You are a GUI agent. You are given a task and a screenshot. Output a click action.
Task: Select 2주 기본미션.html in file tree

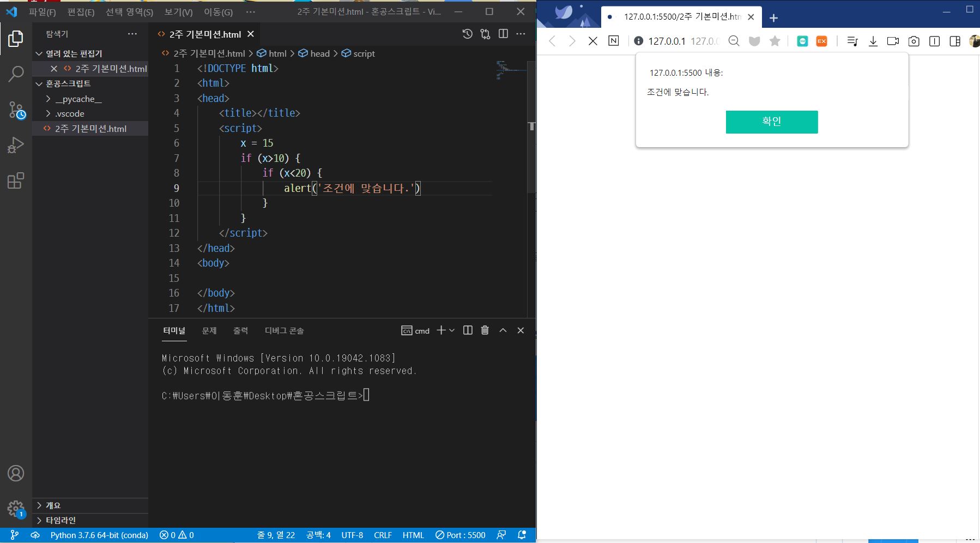pyautogui.click(x=90, y=129)
